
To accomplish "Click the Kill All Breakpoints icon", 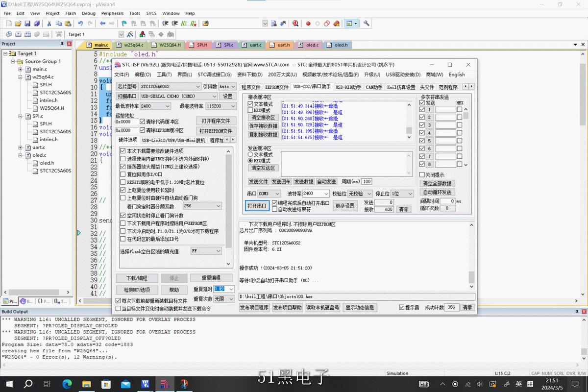I will [336, 23].
